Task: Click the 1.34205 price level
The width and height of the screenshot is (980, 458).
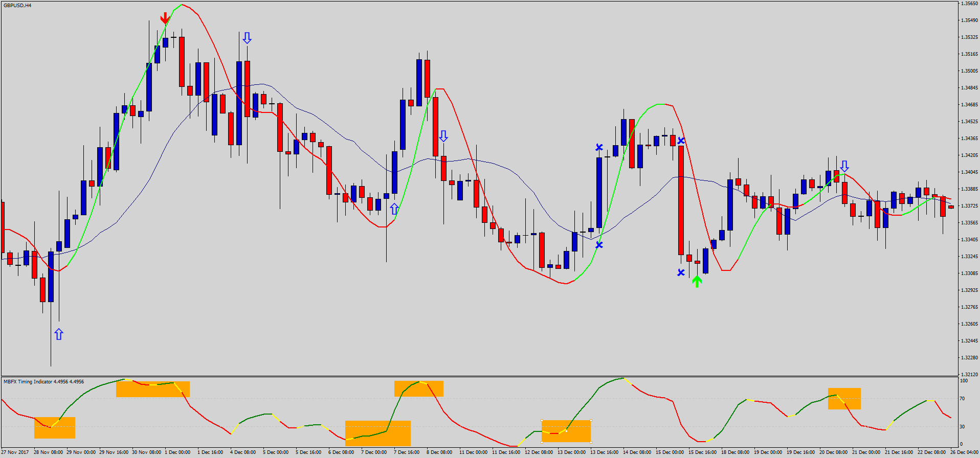Action: point(969,155)
